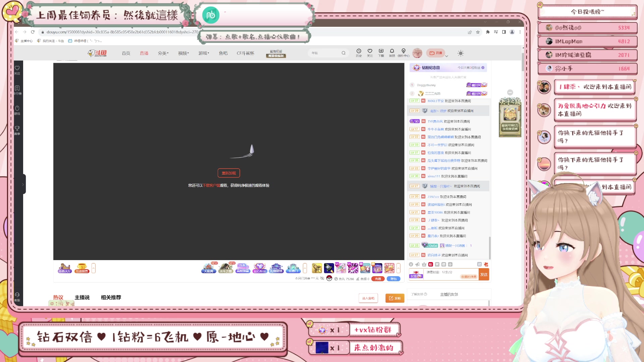Click the 收藏的弹幕 saved danmaku button
The image size is (644, 362).
(x=469, y=277)
